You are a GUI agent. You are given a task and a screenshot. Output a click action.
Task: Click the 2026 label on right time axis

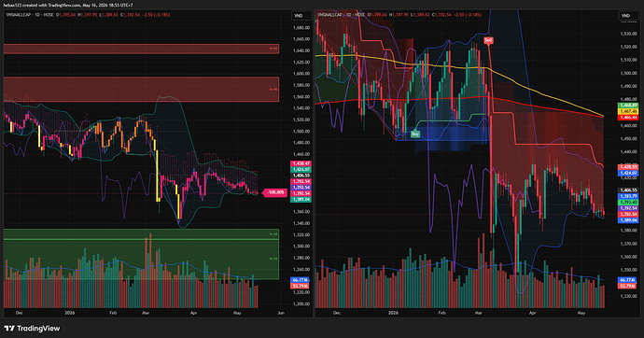[393, 313]
